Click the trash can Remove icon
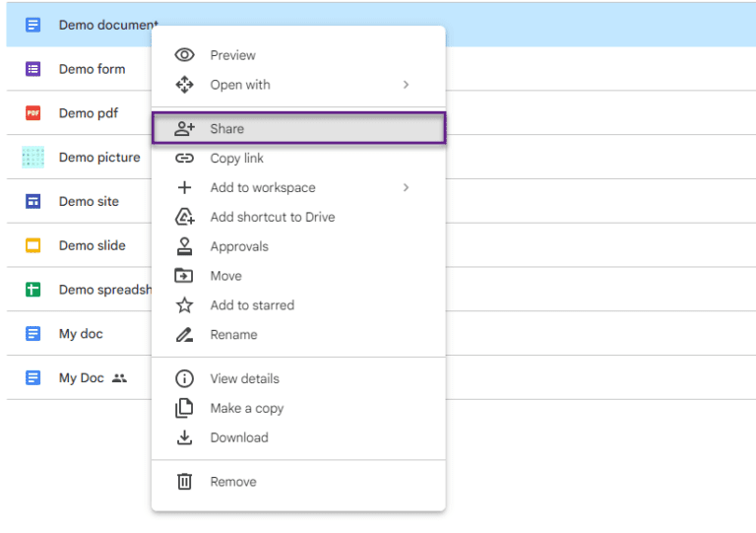756x533 pixels. pyautogui.click(x=184, y=482)
